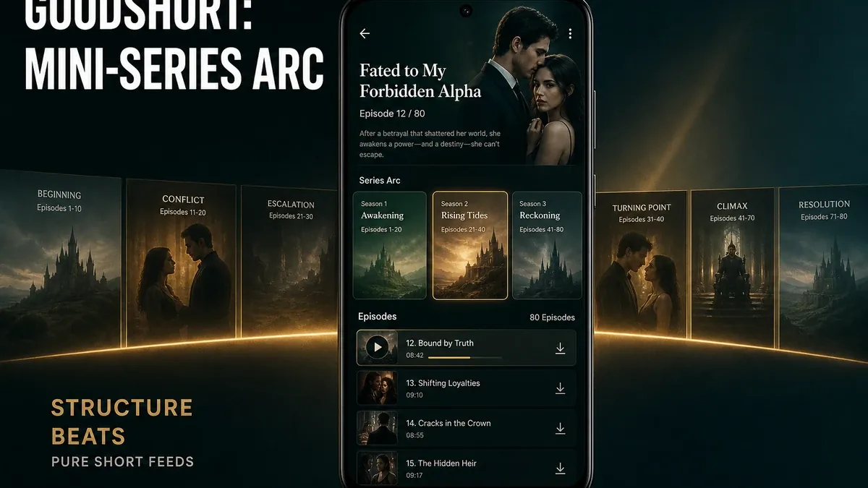Click the series description paragraph

(x=431, y=144)
